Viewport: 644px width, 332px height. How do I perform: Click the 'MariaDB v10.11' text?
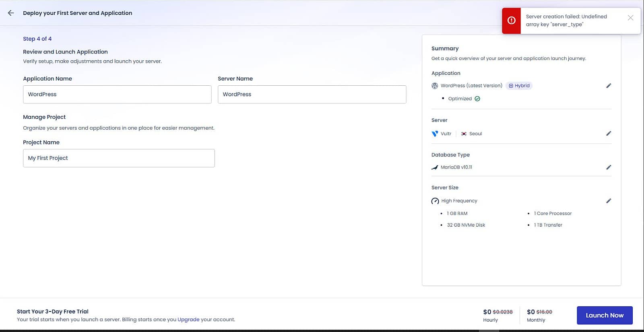click(x=456, y=167)
